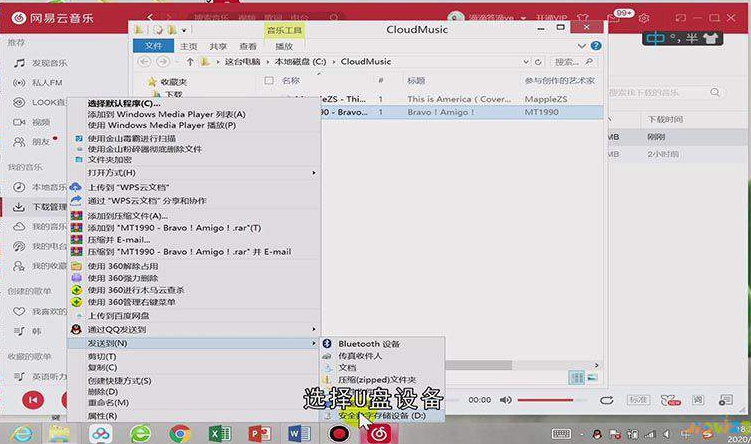Click the Explorer help question mark icon
Image resolution: width=751 pixels, height=444 pixels.
click(596, 46)
